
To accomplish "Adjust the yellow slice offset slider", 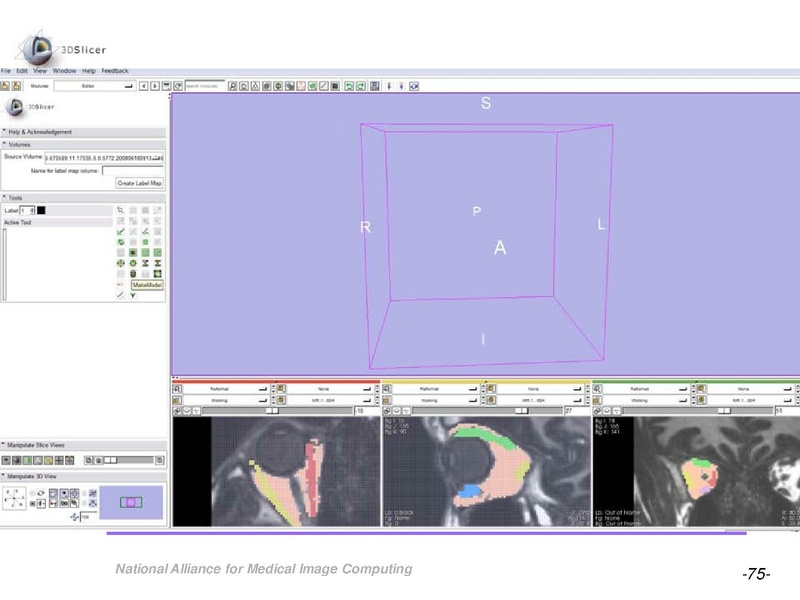I will point(487,411).
